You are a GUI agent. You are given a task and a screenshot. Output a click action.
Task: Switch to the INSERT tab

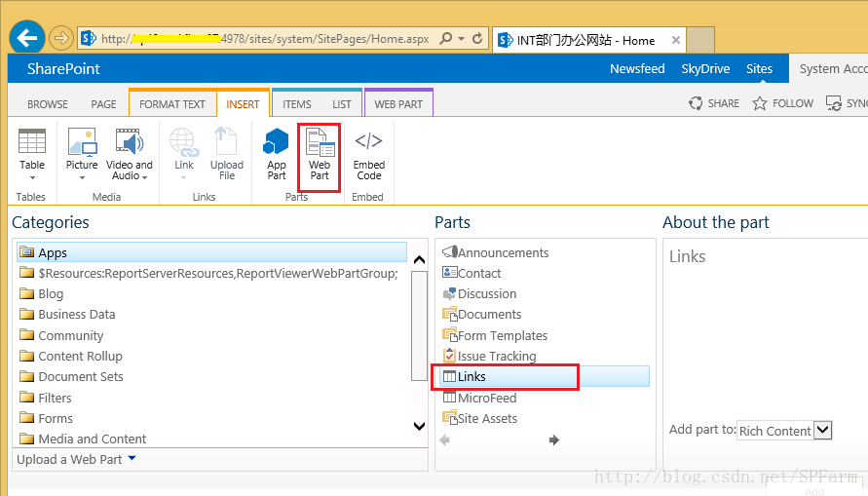[x=243, y=104]
